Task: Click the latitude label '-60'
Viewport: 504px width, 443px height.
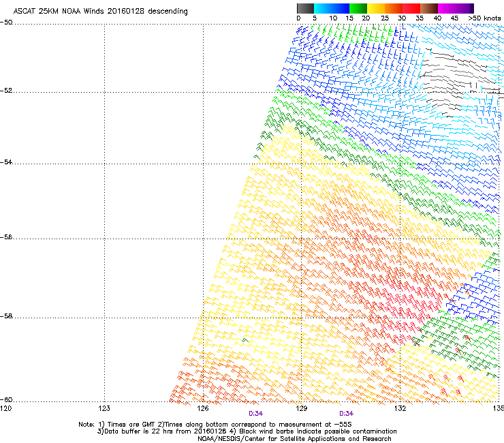Action: 6,399
